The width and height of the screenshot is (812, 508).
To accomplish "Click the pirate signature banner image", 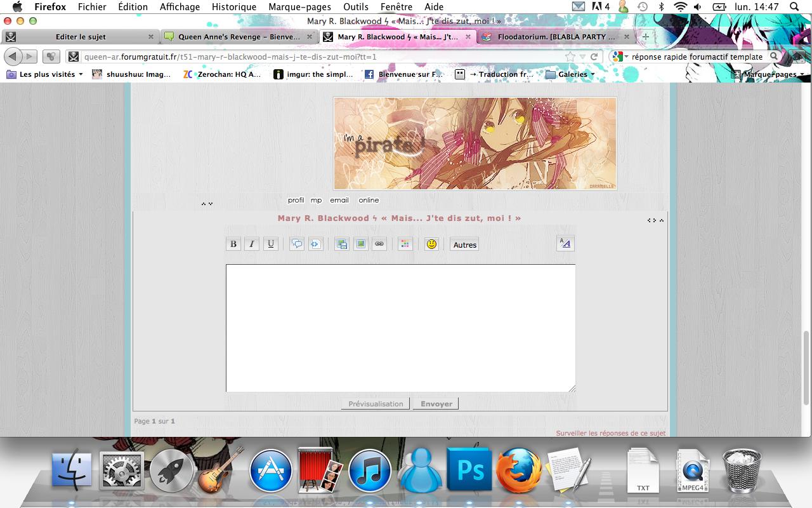I will click(475, 144).
